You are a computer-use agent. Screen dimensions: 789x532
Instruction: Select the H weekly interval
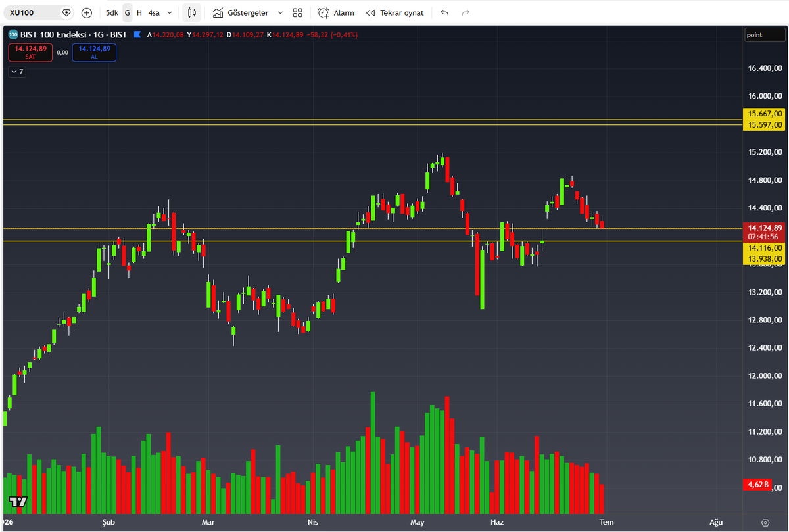click(139, 12)
